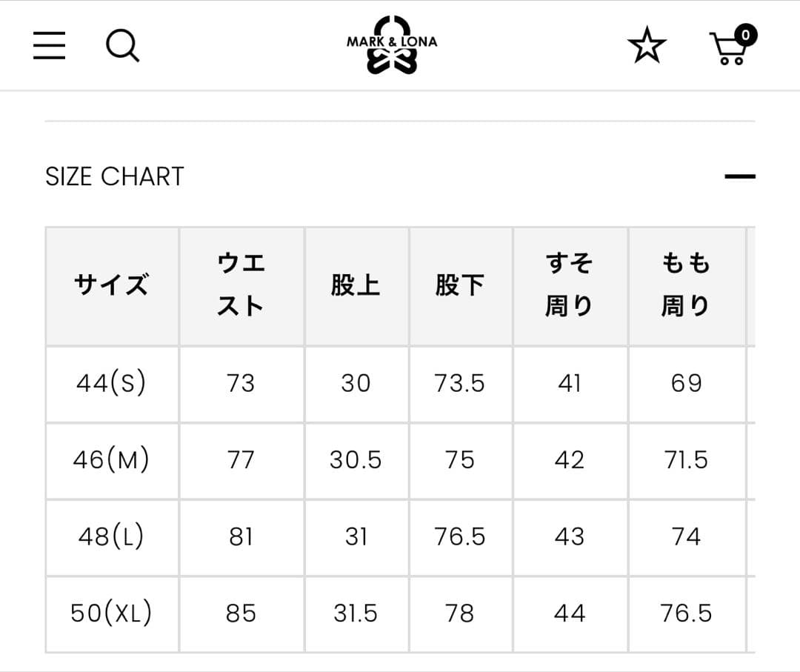Click the 50(XL) size label
The height and width of the screenshot is (672, 800).
point(112,613)
